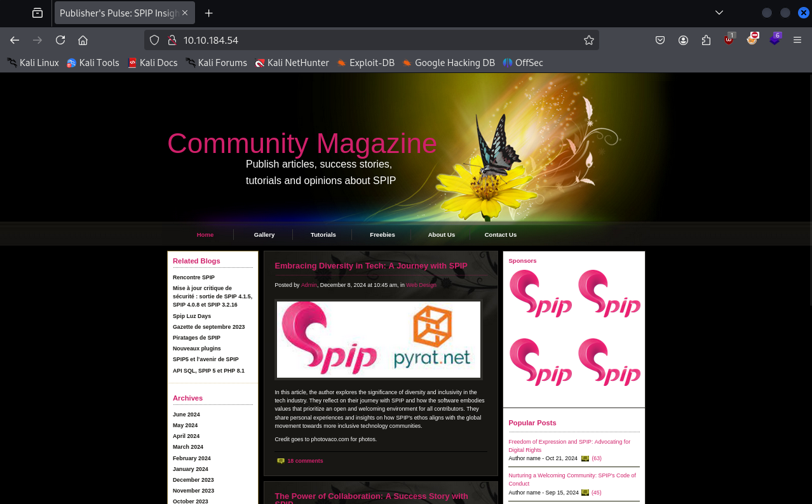Open the OffSec bookmark
This screenshot has width=812, height=504.
click(x=522, y=63)
